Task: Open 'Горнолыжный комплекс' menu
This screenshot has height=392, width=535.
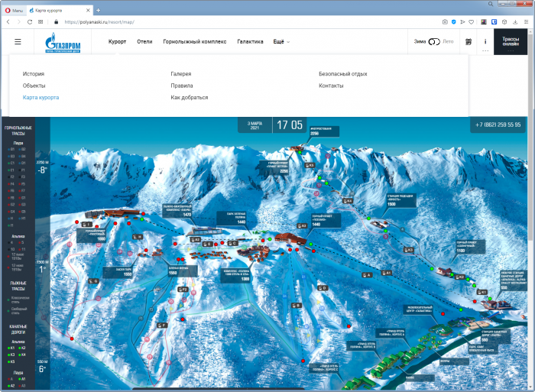Action: click(194, 41)
